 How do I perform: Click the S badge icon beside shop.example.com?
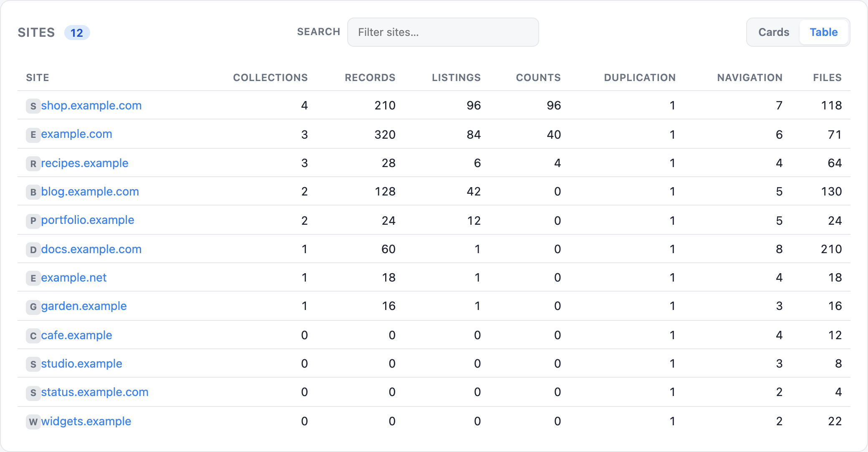33,106
